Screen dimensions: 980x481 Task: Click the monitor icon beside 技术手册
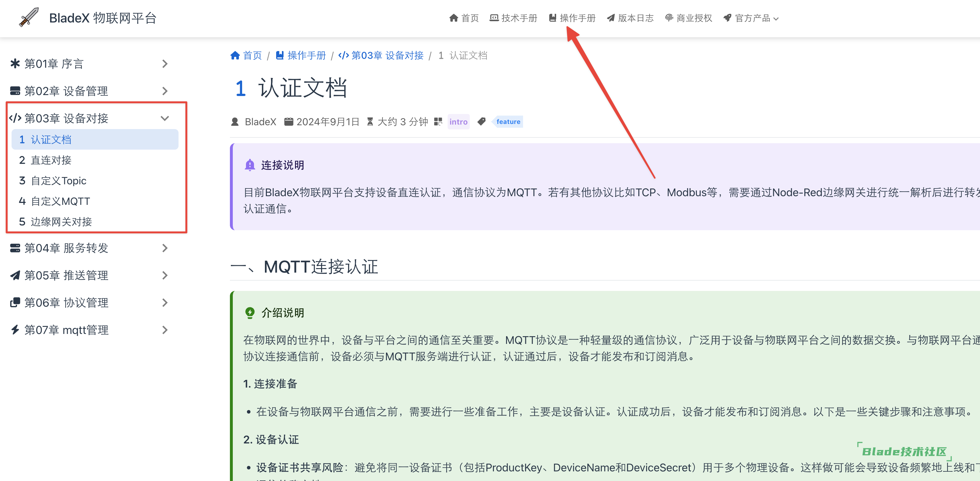pyautogui.click(x=494, y=18)
